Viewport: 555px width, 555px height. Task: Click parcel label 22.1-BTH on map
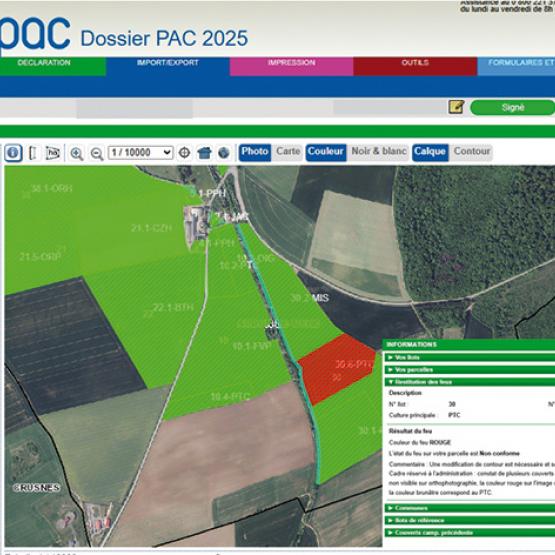(173, 307)
